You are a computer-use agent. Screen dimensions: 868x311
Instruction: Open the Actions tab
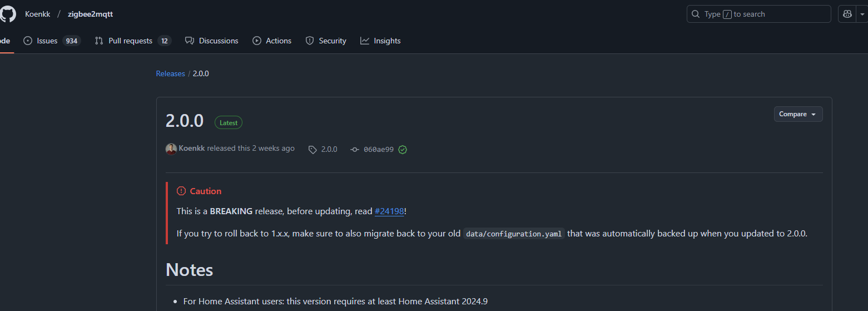(x=272, y=41)
